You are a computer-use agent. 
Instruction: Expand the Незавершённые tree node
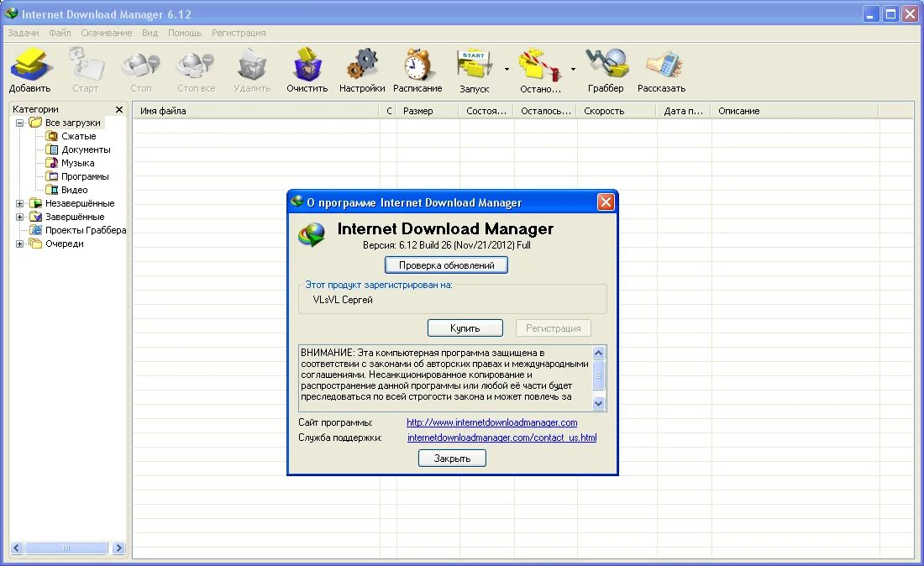(19, 203)
